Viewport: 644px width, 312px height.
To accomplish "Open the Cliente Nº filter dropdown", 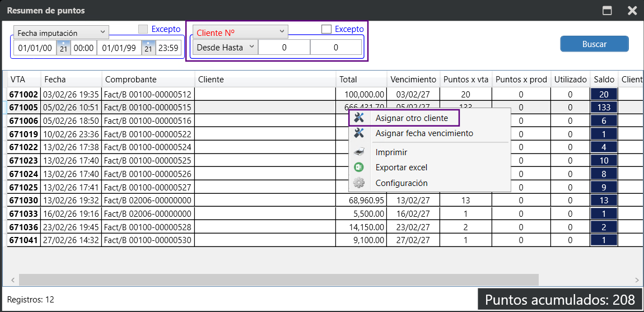I will click(x=240, y=31).
